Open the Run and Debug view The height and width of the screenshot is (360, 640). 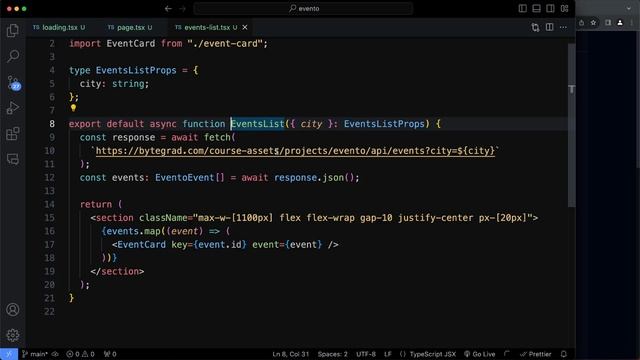click(13, 108)
